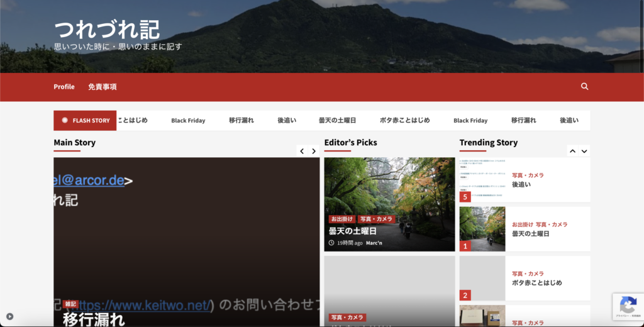Click Main Story heading
The height and width of the screenshot is (327, 644).
point(74,143)
